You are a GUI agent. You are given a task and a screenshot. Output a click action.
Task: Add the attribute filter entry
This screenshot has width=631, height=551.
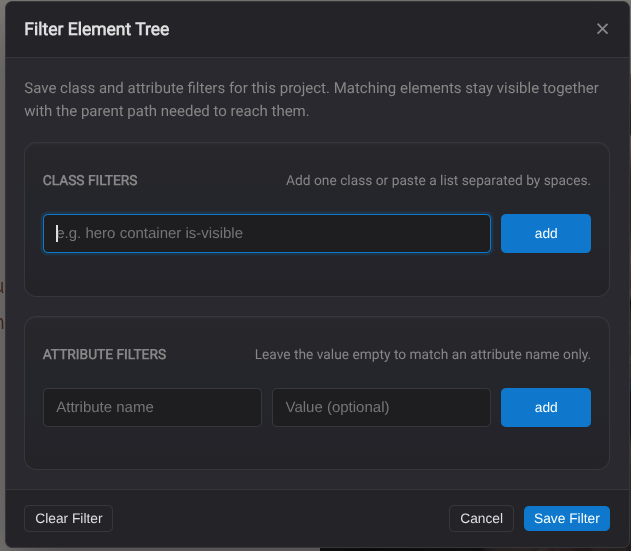click(546, 407)
